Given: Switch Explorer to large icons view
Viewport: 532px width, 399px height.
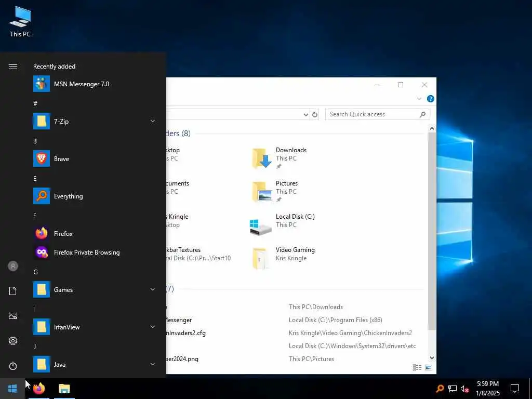Looking at the screenshot, I should tap(429, 367).
